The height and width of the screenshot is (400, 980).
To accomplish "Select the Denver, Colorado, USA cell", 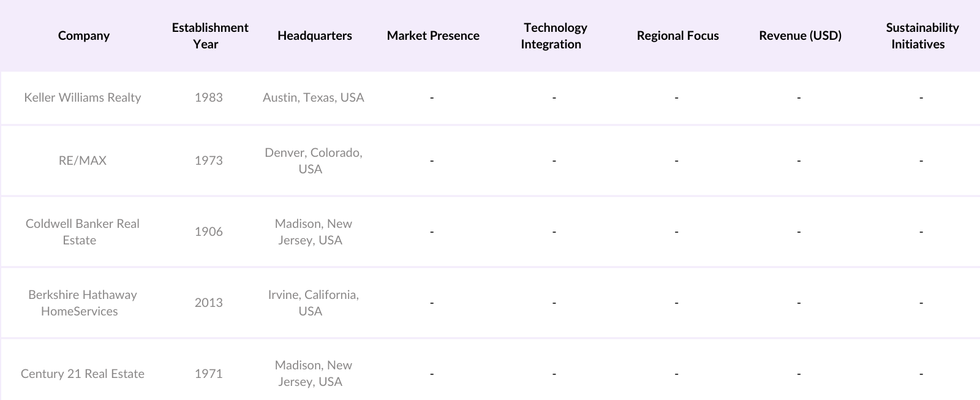I will pos(313,160).
